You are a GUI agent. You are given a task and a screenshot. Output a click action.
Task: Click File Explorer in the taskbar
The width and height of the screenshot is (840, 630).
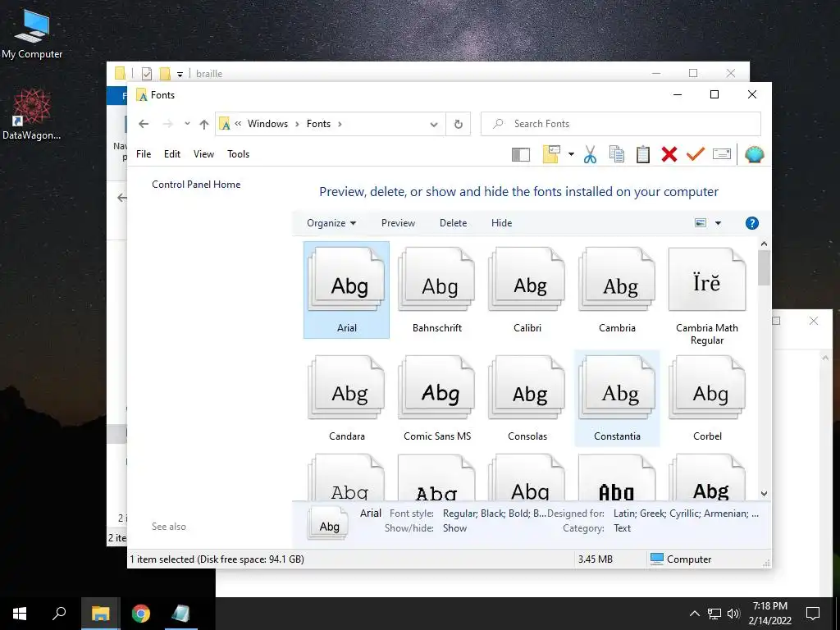[100, 614]
